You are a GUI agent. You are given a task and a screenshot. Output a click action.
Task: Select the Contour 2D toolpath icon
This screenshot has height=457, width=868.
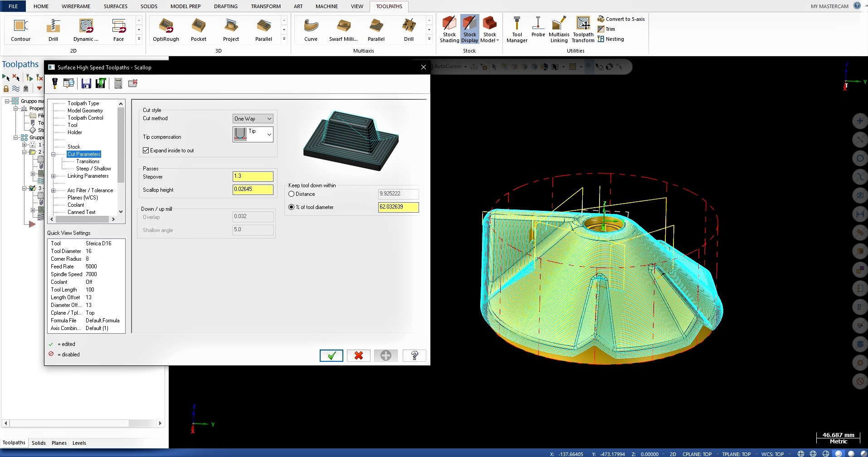pos(20,30)
